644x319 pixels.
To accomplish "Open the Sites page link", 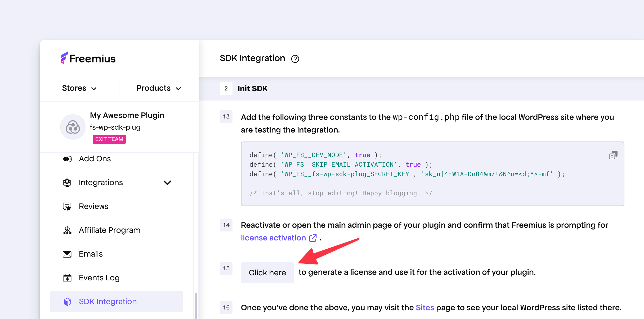I will (x=425, y=308).
